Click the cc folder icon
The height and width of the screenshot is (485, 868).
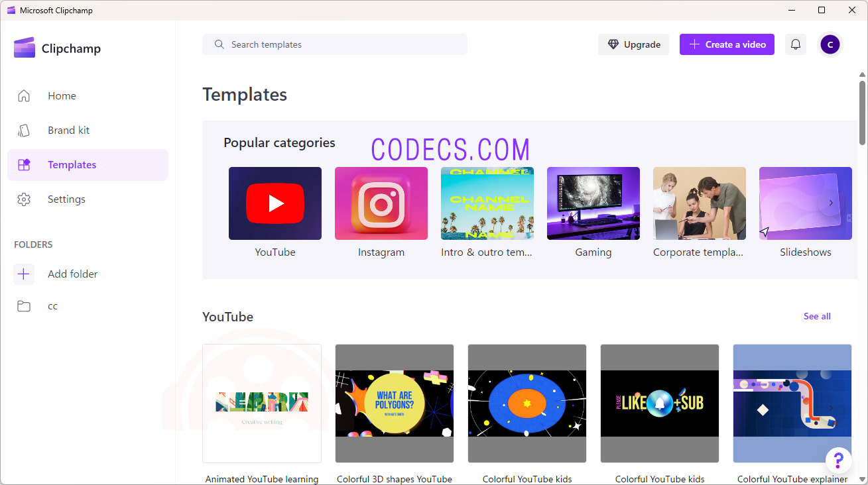click(x=24, y=306)
